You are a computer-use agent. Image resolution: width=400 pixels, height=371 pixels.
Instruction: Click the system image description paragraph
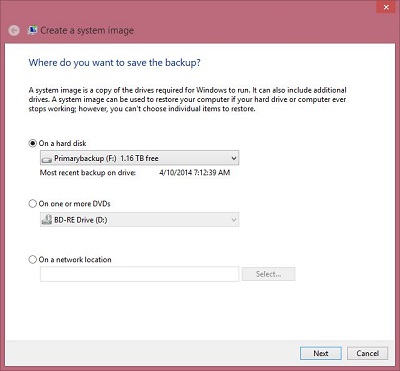187,99
